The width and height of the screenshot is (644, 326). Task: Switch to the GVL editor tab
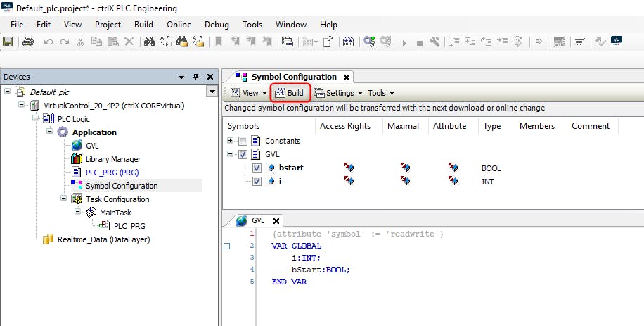pyautogui.click(x=257, y=221)
